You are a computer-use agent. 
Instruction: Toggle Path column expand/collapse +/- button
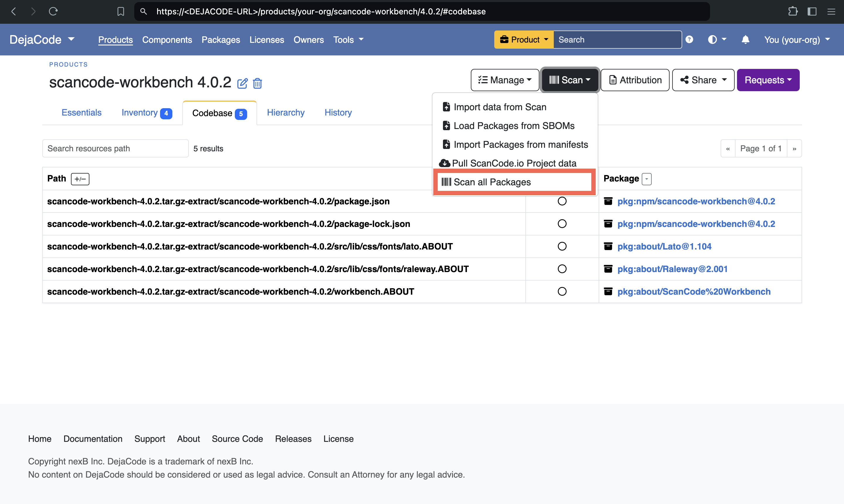(80, 179)
